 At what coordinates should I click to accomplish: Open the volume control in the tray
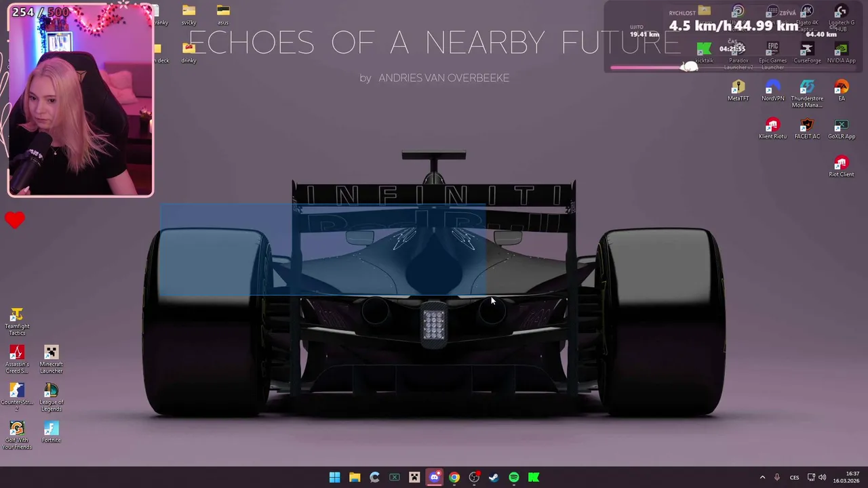(823, 477)
